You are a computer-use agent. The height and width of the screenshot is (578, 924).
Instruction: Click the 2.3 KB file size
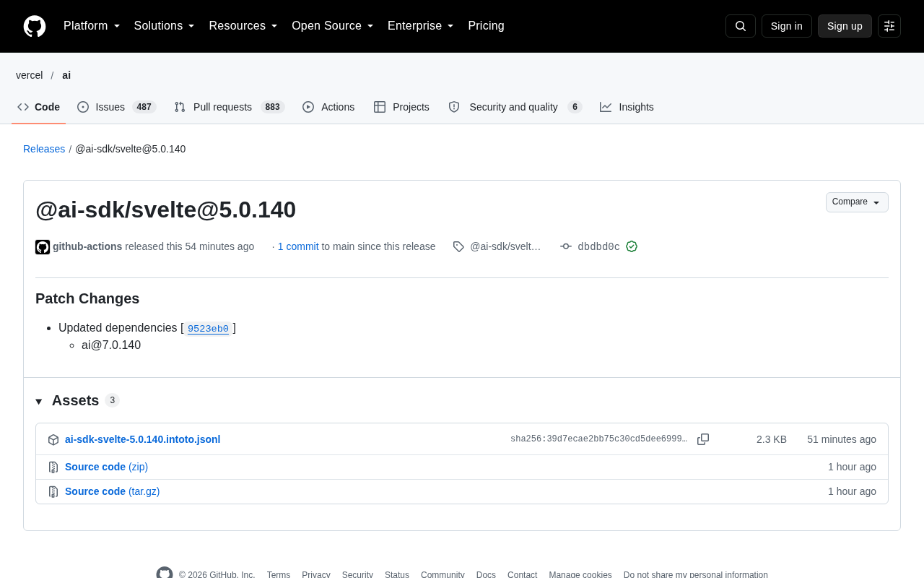(x=772, y=439)
